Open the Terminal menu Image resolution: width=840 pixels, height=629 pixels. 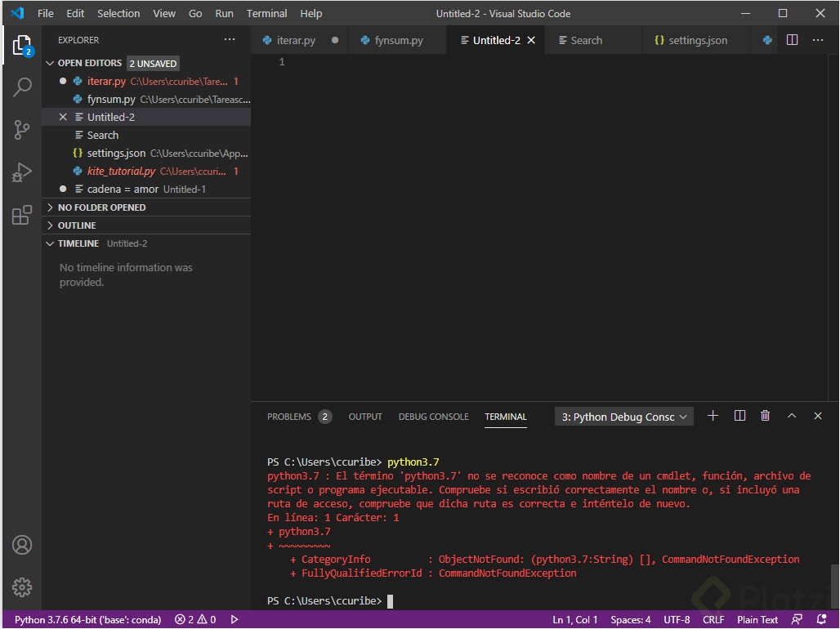(x=266, y=13)
